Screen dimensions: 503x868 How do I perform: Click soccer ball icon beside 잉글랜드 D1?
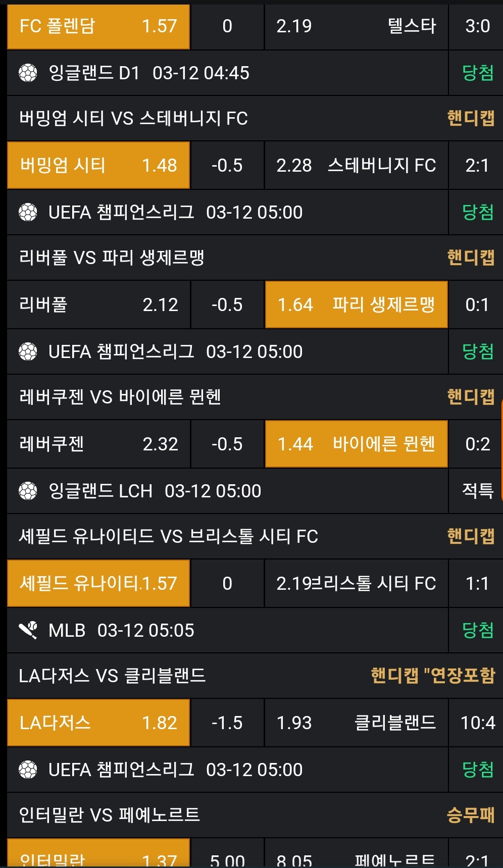tap(28, 73)
